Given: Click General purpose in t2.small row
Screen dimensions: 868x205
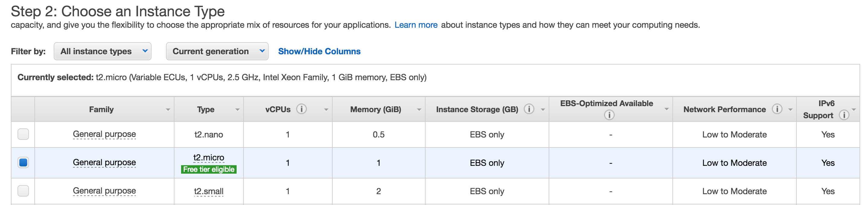Looking at the screenshot, I should (x=104, y=191).
